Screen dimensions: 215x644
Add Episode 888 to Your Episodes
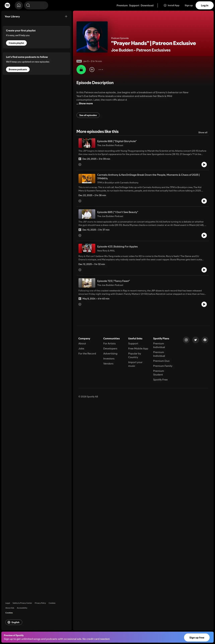coord(80,165)
